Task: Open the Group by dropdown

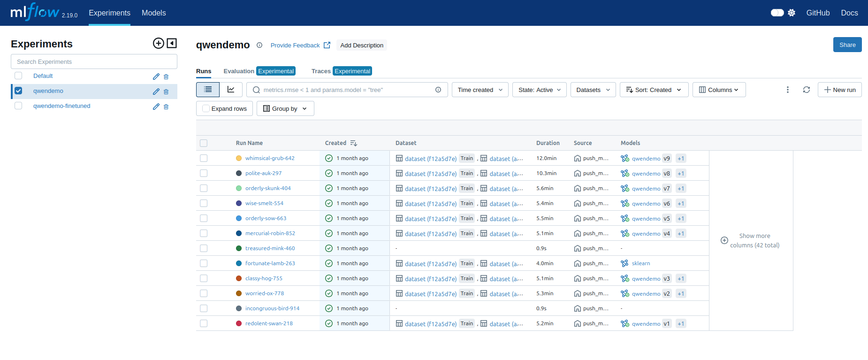Action: [285, 108]
